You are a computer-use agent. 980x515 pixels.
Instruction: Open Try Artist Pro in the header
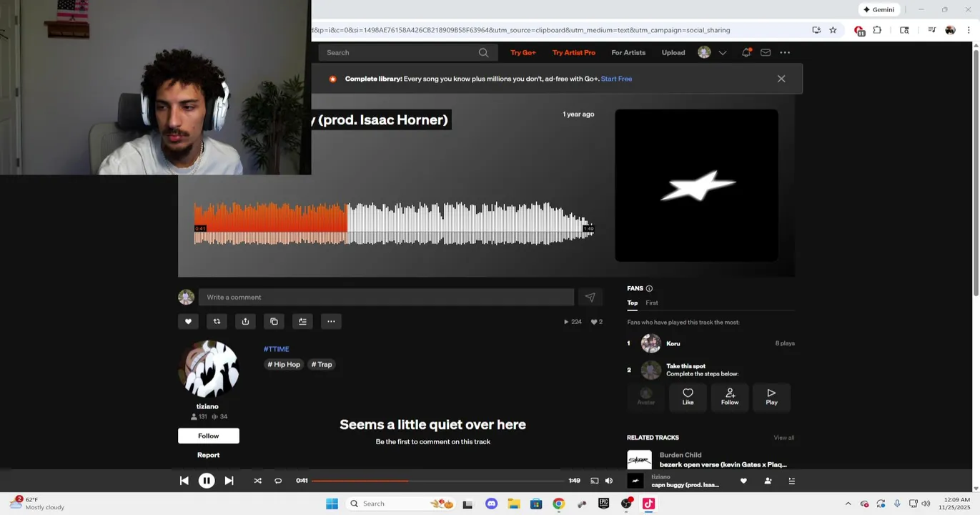click(573, 52)
